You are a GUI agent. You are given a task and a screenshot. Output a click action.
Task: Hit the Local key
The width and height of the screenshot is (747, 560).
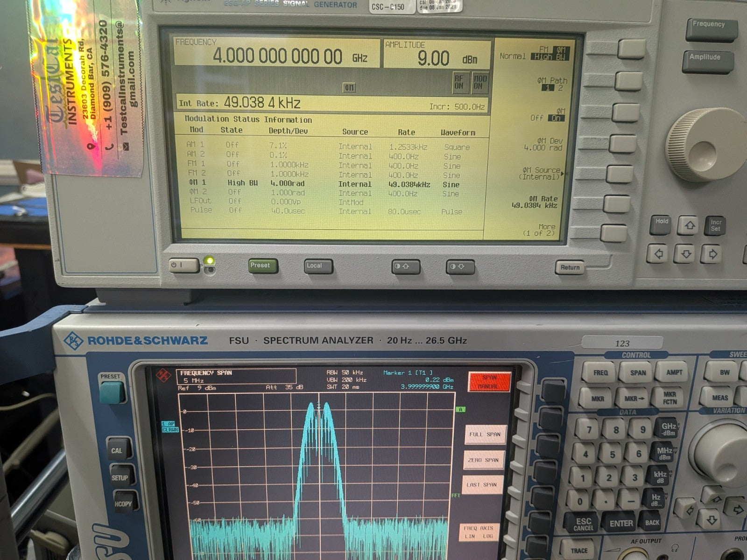318,266
